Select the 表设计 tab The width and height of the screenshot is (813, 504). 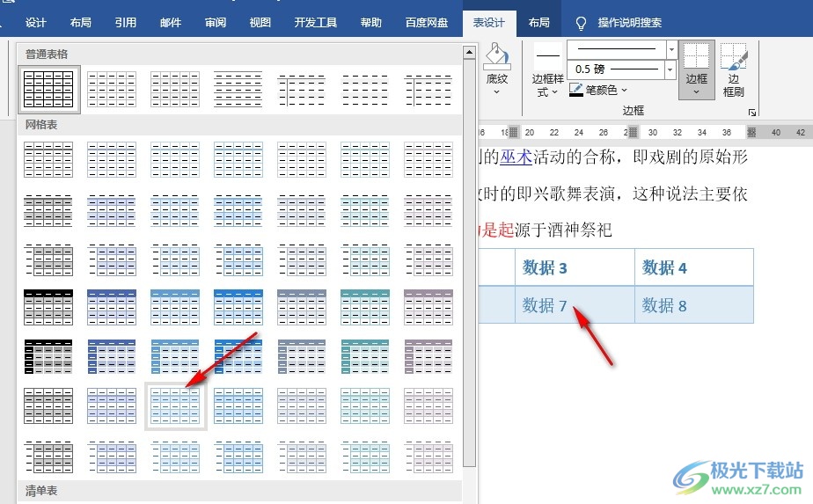[489, 22]
